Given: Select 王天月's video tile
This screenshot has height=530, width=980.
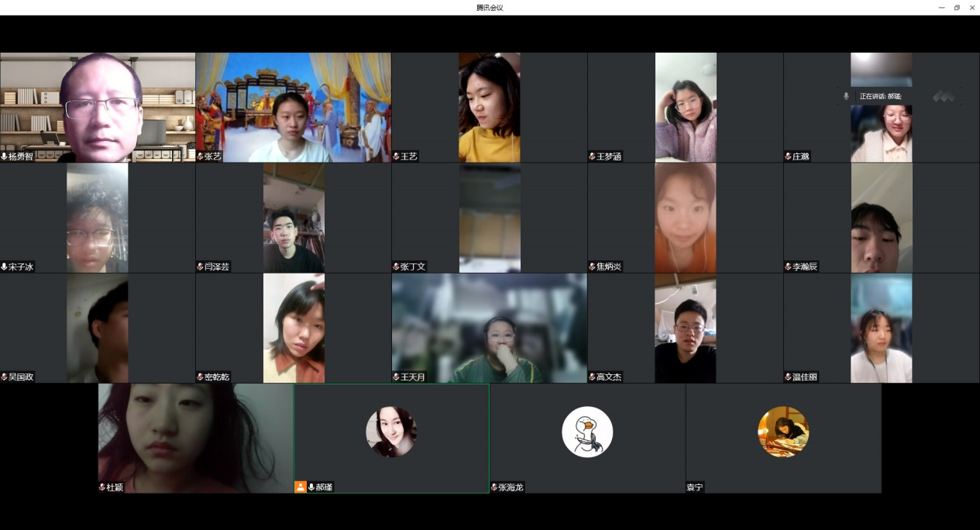Looking at the screenshot, I should pyautogui.click(x=489, y=328).
